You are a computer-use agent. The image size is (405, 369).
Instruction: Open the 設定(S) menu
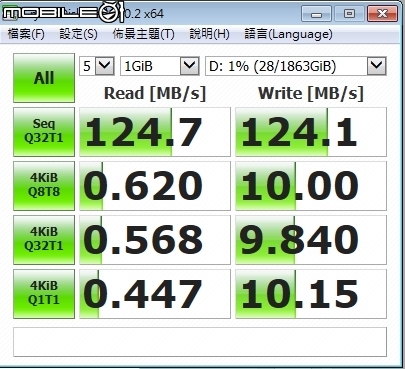pyautogui.click(x=78, y=34)
